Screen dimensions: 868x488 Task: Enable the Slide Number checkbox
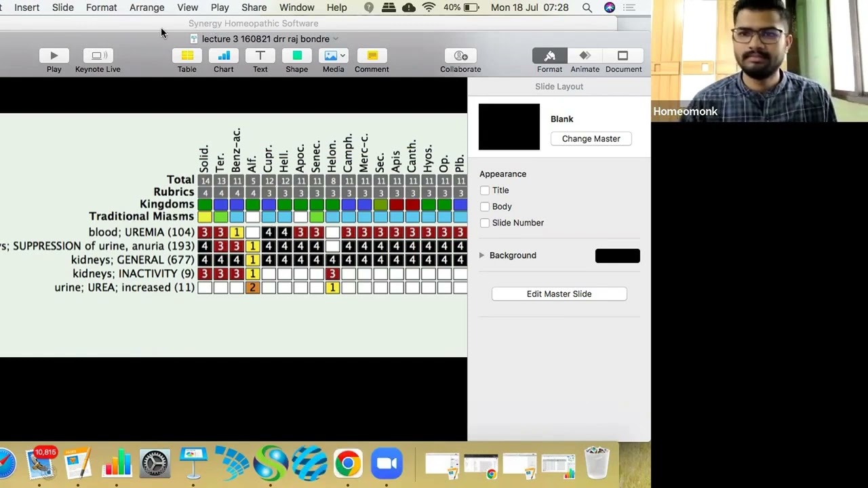pos(484,223)
